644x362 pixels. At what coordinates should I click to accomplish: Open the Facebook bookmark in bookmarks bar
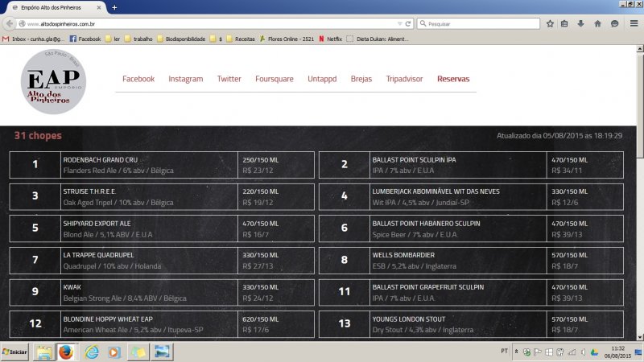pyautogui.click(x=85, y=39)
